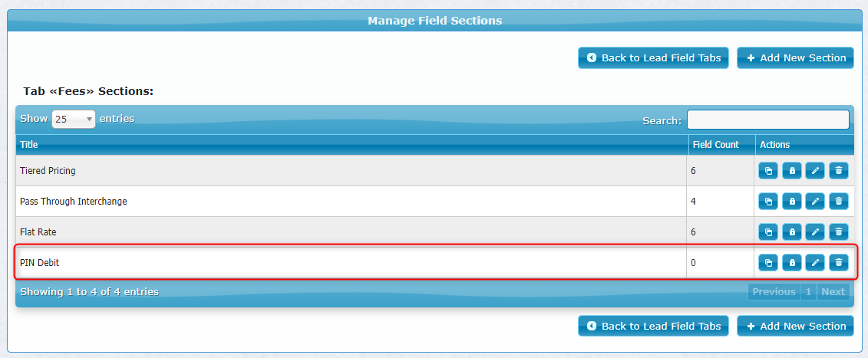Go to Next page of entries

(x=833, y=291)
